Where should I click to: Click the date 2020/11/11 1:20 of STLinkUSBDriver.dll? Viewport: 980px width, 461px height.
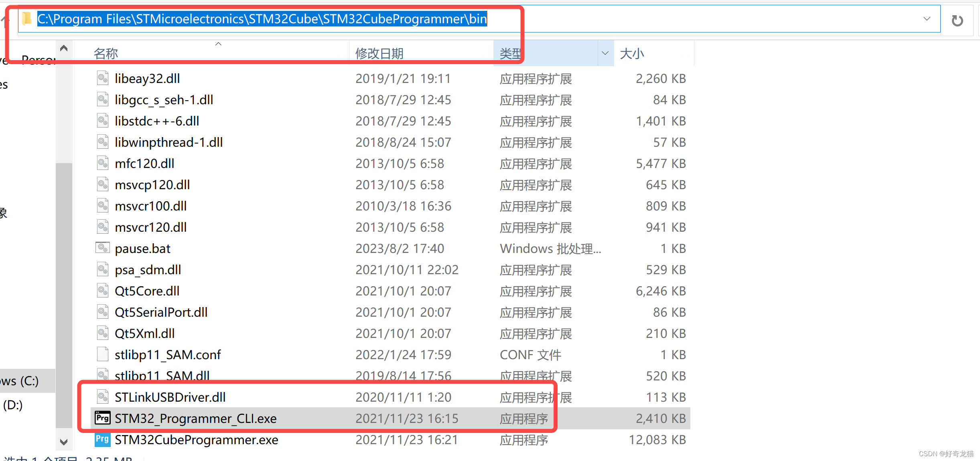[404, 397]
